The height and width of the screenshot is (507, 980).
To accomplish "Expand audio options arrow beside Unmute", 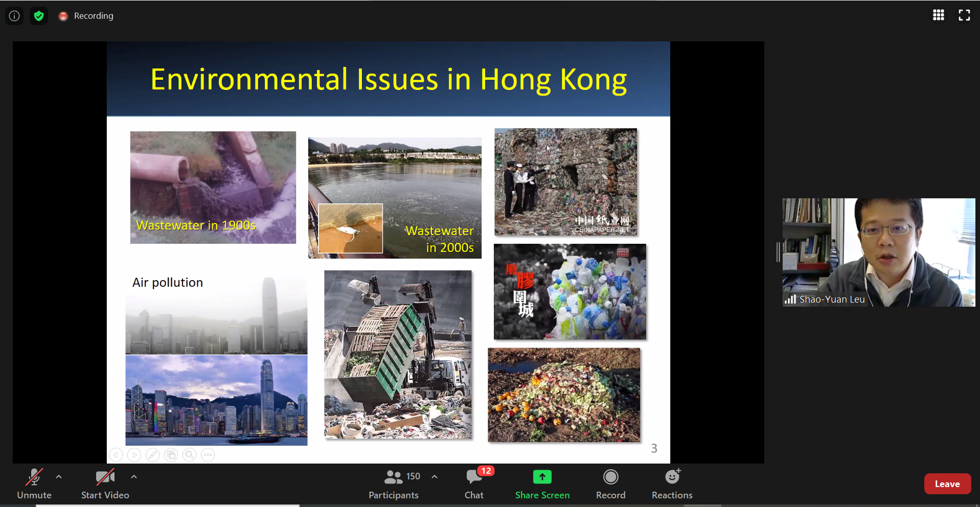I will coord(59,477).
